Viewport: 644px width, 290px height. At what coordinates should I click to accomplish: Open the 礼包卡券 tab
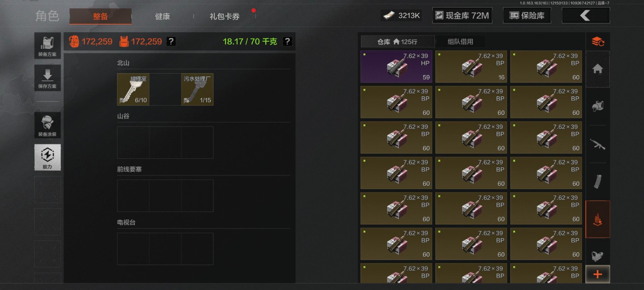[224, 16]
